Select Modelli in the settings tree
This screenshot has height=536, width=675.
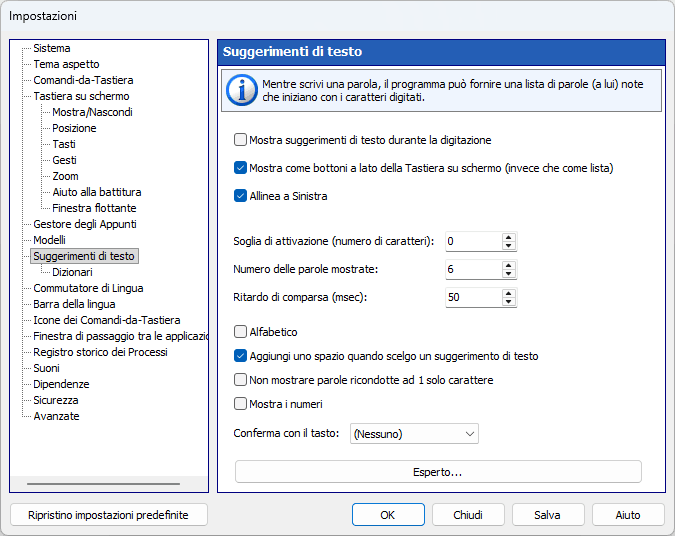[49, 240]
